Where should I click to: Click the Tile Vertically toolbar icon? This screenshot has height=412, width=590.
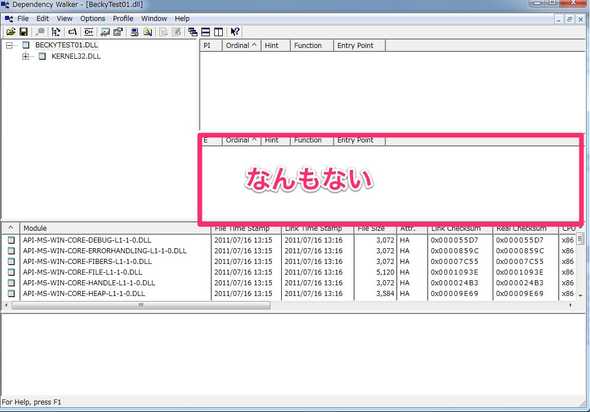pyautogui.click(x=218, y=32)
